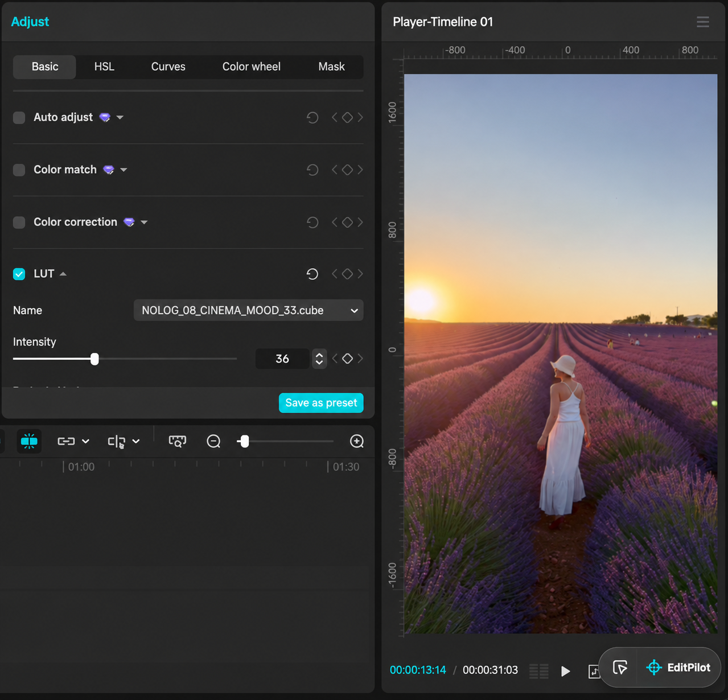Zoom in the timeline with plus icon

coord(357,441)
